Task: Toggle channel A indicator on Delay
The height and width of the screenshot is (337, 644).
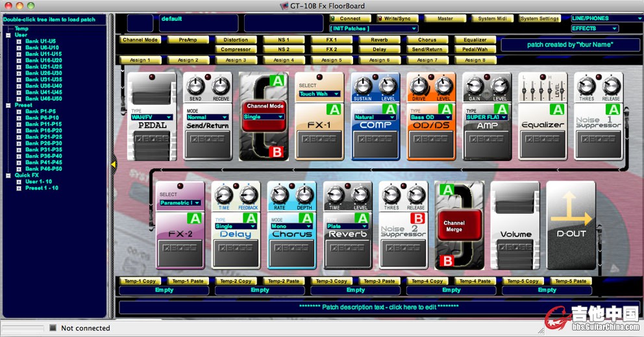Action: coord(251,218)
